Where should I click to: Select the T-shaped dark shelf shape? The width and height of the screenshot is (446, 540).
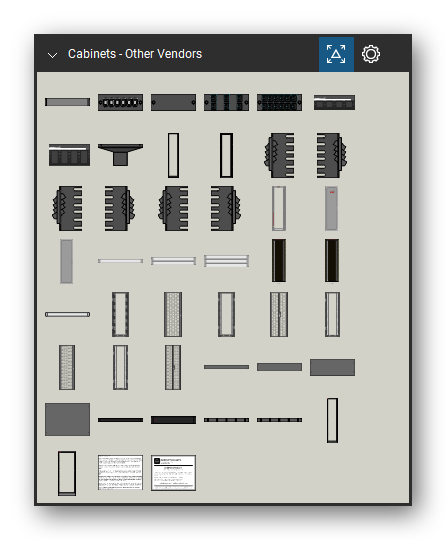120,155
